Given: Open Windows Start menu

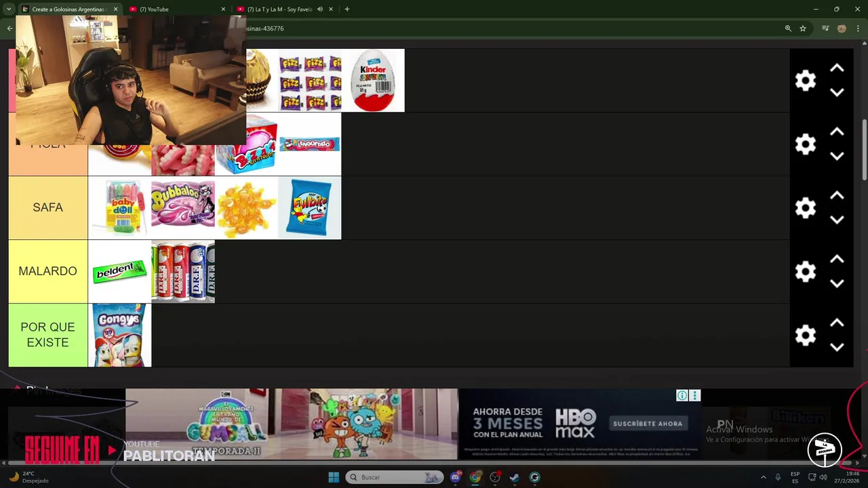Looking at the screenshot, I should (334, 477).
